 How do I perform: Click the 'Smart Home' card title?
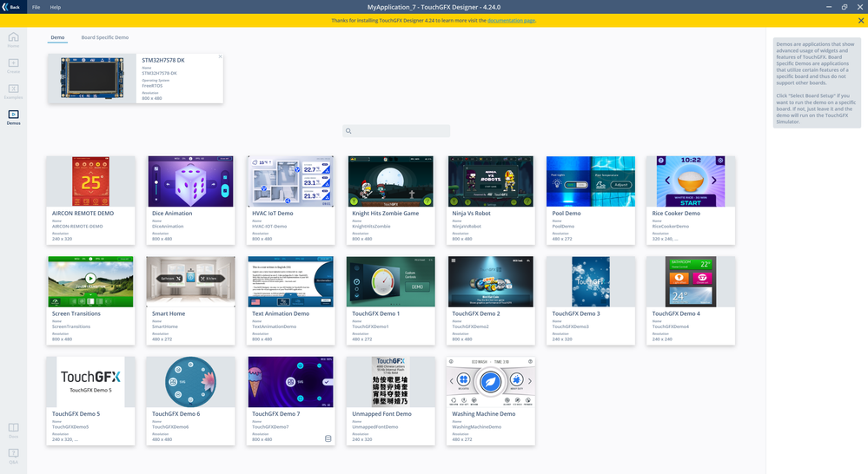169,313
